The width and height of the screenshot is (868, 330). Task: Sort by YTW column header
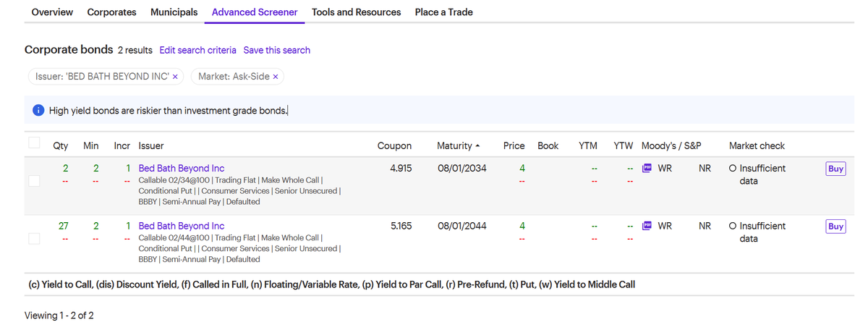pos(624,145)
